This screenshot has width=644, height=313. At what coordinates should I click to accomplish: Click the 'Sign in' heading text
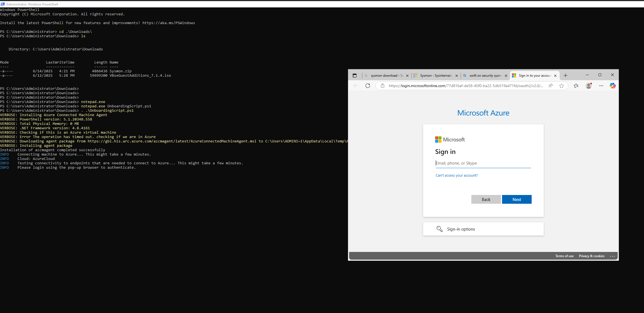445,152
